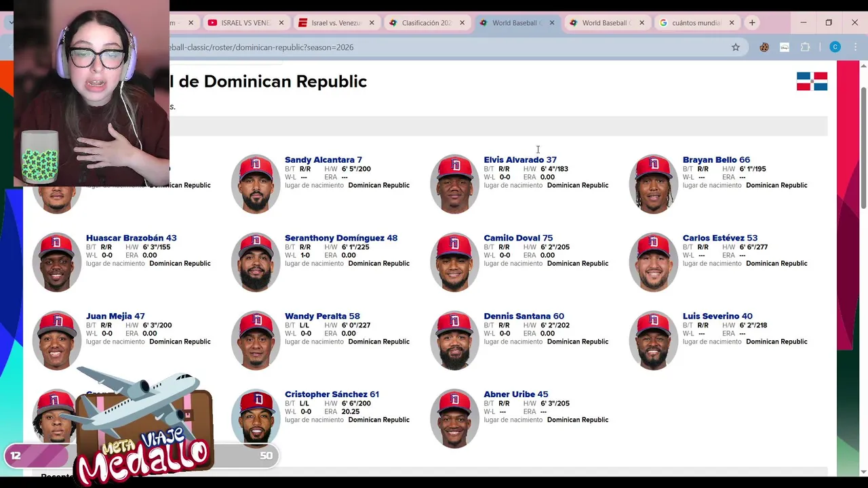Open Huascar Brazobán 43 player link
This screenshot has height=488, width=868.
[131, 238]
